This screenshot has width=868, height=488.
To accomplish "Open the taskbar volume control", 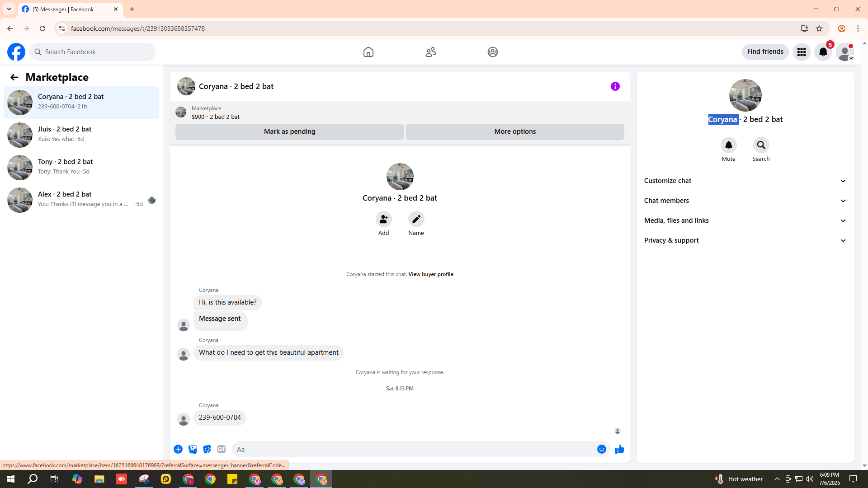I will (x=809, y=479).
